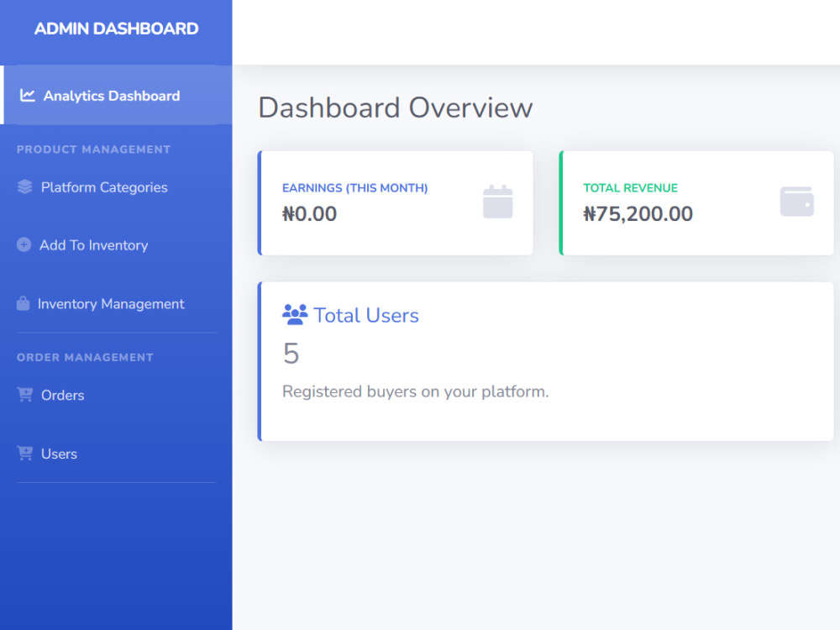Open the Orders page
840x630 pixels.
[116, 395]
